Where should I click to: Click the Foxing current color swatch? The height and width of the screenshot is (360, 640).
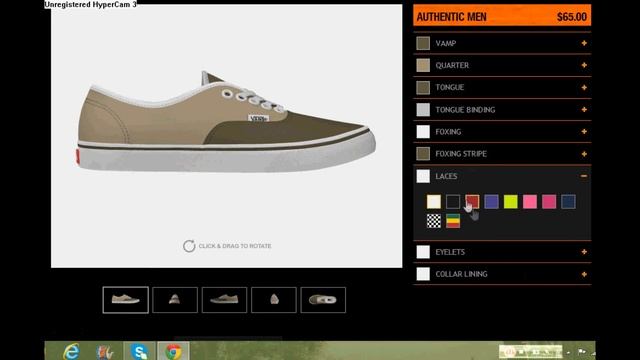(x=423, y=131)
